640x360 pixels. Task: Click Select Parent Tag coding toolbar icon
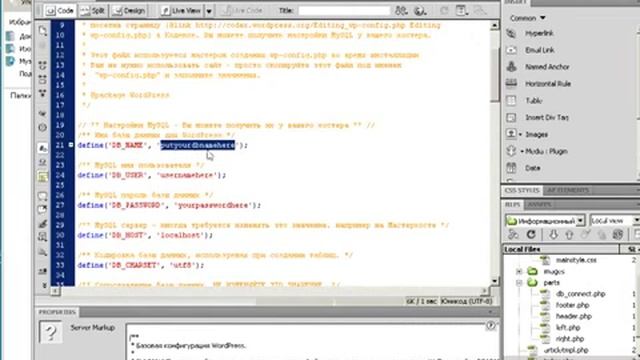[42, 113]
